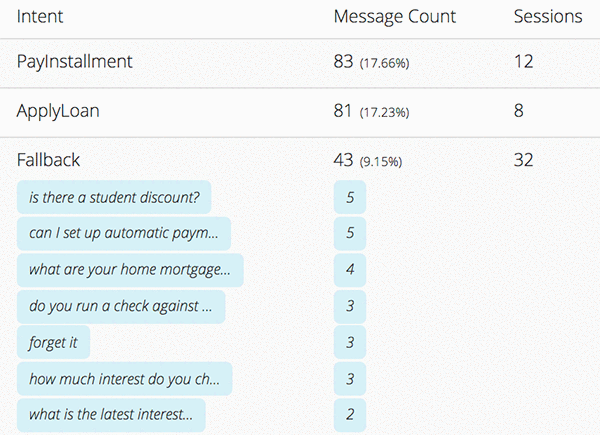Open the ApplyLoan intent row
600x435 pixels.
[60, 111]
